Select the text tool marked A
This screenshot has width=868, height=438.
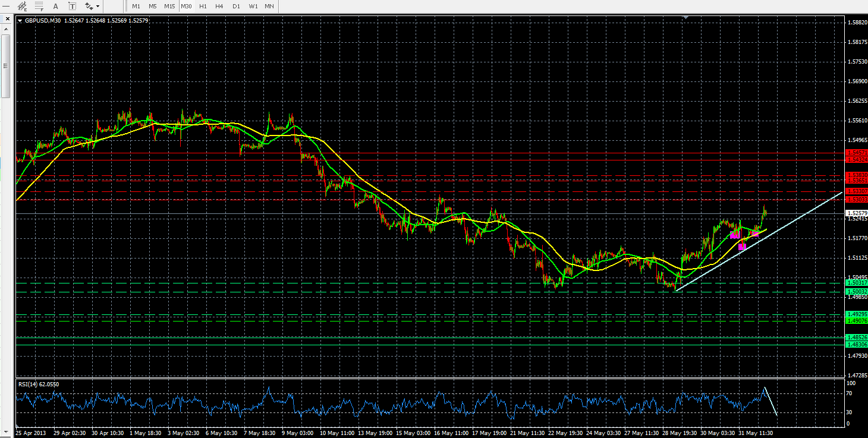56,7
